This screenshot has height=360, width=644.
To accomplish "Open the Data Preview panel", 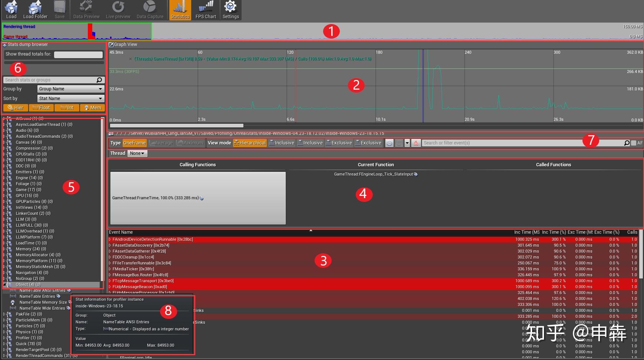I will tap(86, 9).
